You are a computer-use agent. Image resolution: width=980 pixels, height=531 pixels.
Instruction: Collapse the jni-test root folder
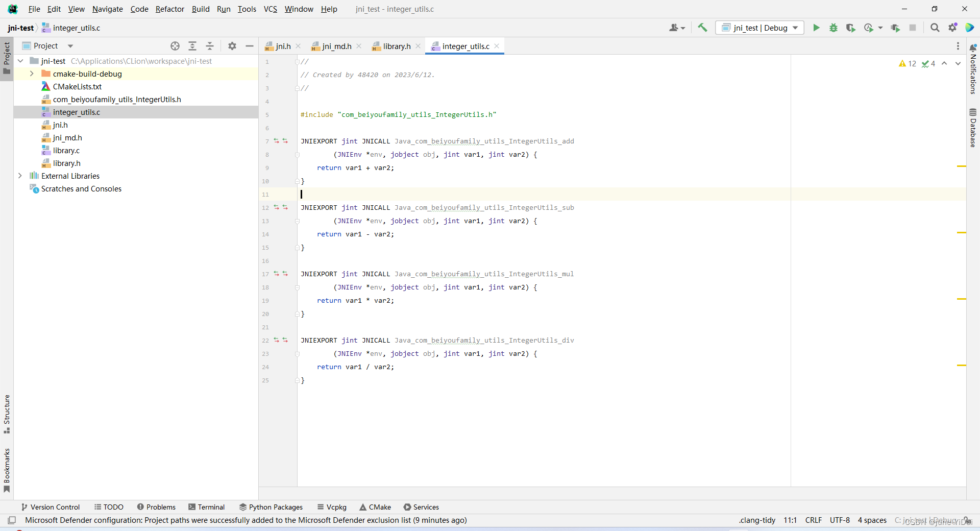(x=20, y=61)
